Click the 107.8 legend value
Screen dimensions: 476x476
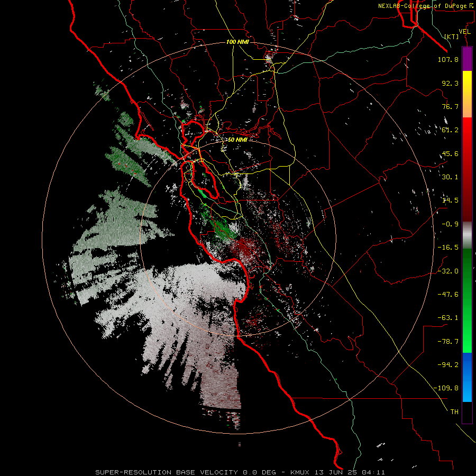[448, 59]
